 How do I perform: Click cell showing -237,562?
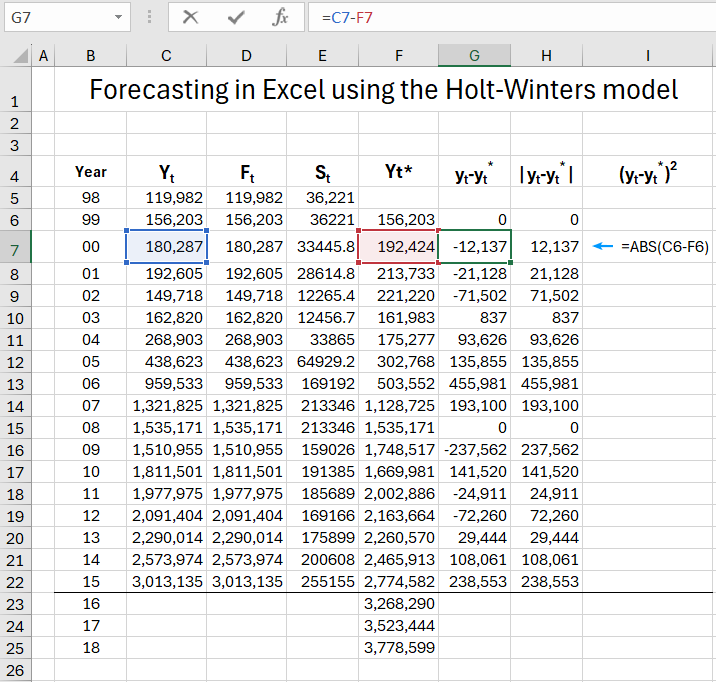(x=474, y=450)
